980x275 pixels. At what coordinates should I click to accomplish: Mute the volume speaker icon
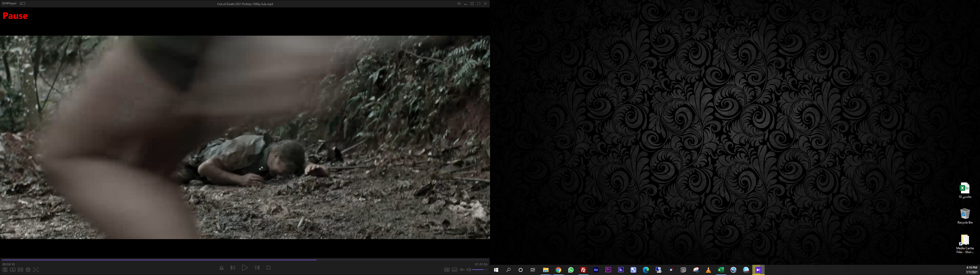(x=469, y=270)
